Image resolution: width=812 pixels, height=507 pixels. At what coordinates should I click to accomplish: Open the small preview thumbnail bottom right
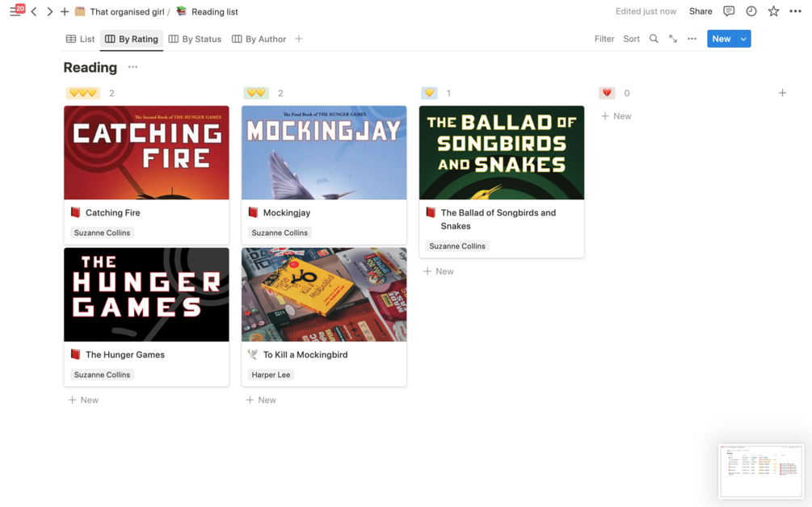tap(761, 471)
